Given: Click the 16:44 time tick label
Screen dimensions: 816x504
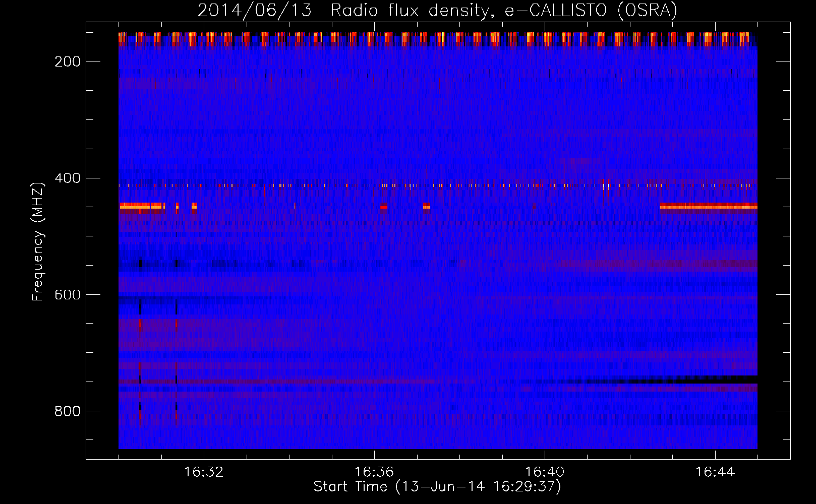Looking at the screenshot, I should [x=715, y=472].
